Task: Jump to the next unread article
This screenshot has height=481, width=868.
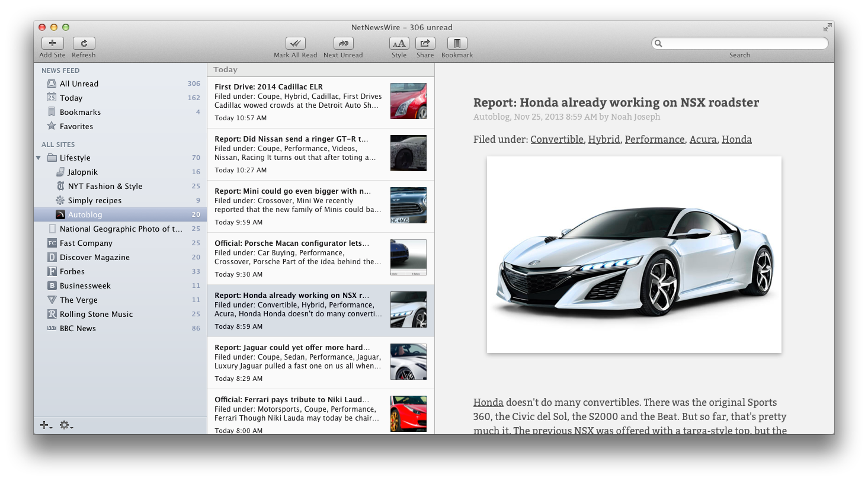Action: pos(343,43)
